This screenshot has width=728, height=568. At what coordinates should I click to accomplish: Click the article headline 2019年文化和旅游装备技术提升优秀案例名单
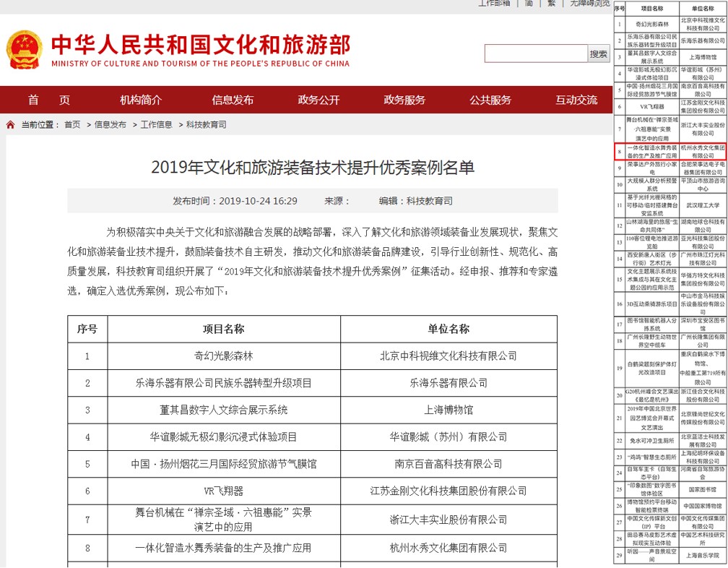coord(313,167)
